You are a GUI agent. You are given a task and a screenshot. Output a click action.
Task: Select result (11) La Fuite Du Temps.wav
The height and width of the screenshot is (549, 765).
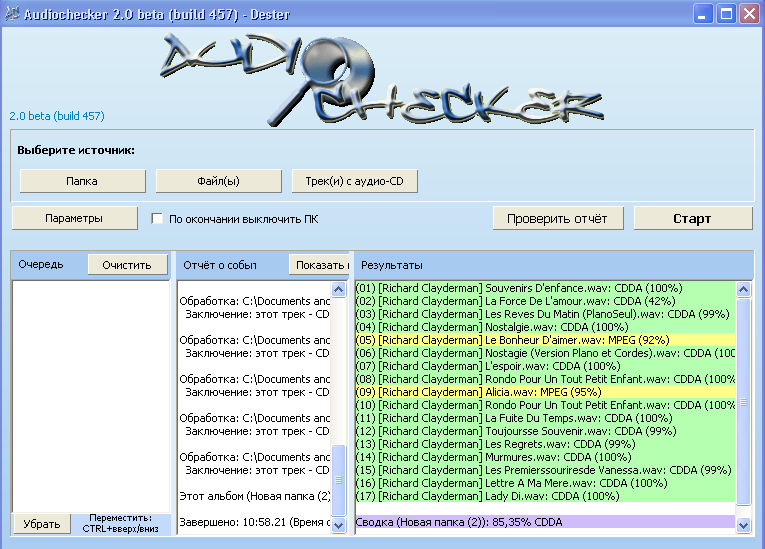coord(545,418)
